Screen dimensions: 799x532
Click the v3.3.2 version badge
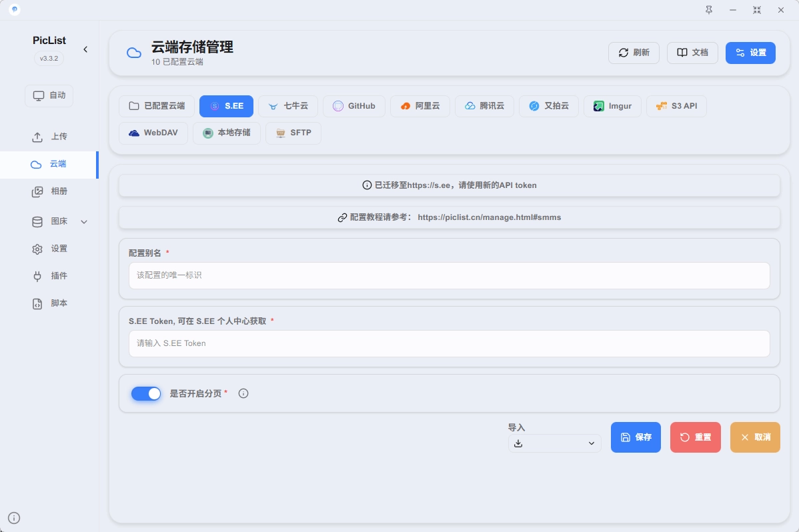tap(49, 59)
